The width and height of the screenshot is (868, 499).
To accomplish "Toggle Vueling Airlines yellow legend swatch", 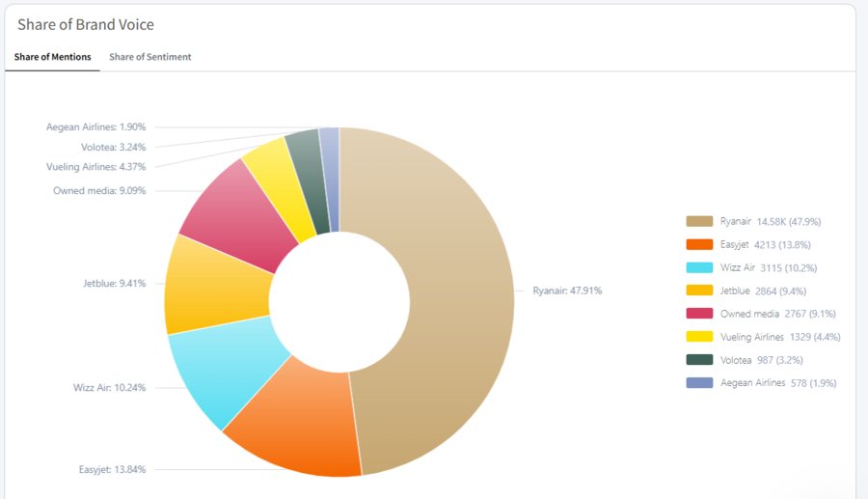I will (x=699, y=337).
